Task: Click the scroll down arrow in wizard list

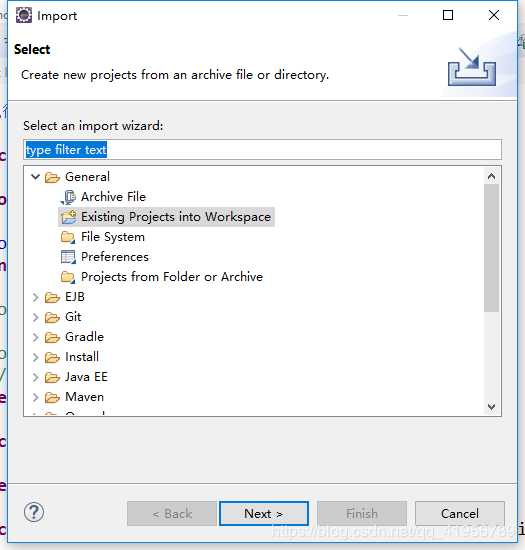Action: tap(491, 407)
